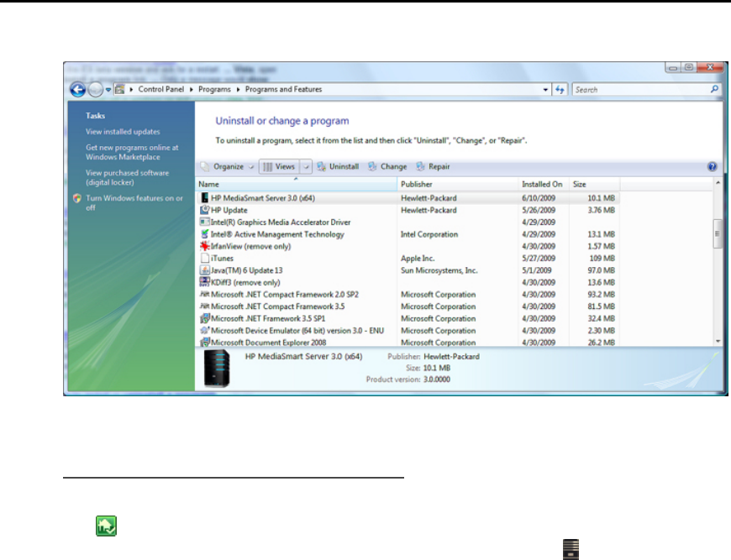Expand the address bar history dropdown
Viewport: 731px width, 560px height.
coord(545,90)
